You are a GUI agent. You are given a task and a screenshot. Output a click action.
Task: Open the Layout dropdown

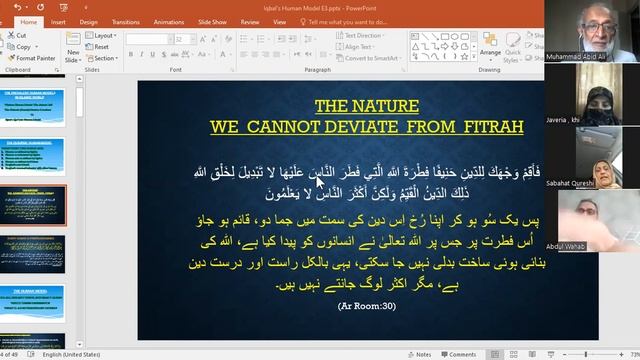101,36
